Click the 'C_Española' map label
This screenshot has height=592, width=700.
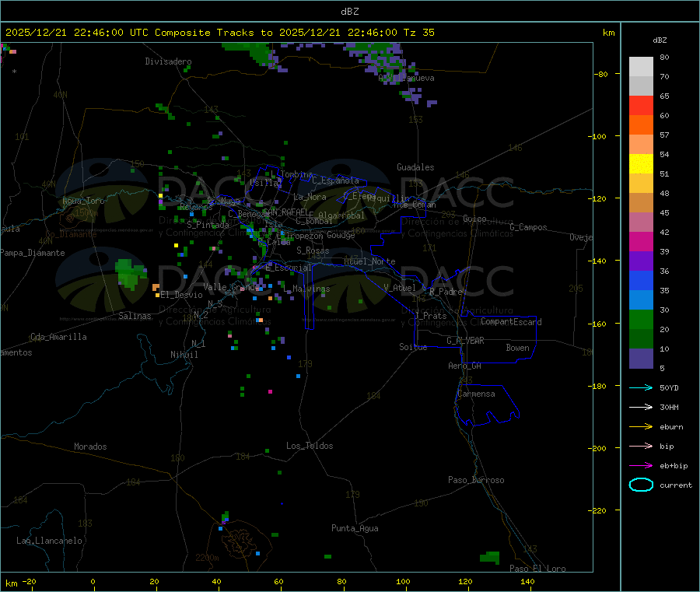[x=336, y=180]
